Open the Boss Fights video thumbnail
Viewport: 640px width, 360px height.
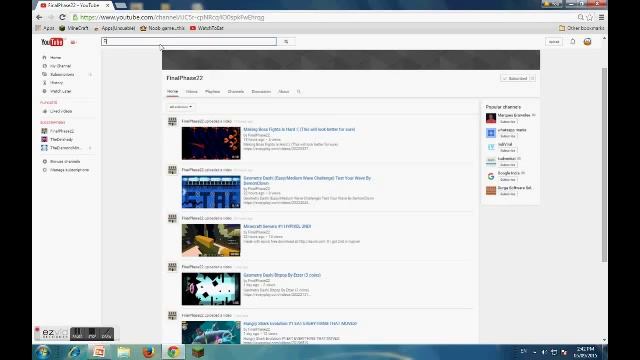point(211,143)
